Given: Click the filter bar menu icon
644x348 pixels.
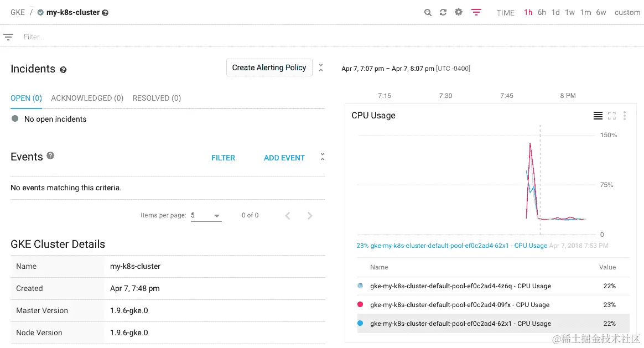Looking at the screenshot, I should click(8, 37).
